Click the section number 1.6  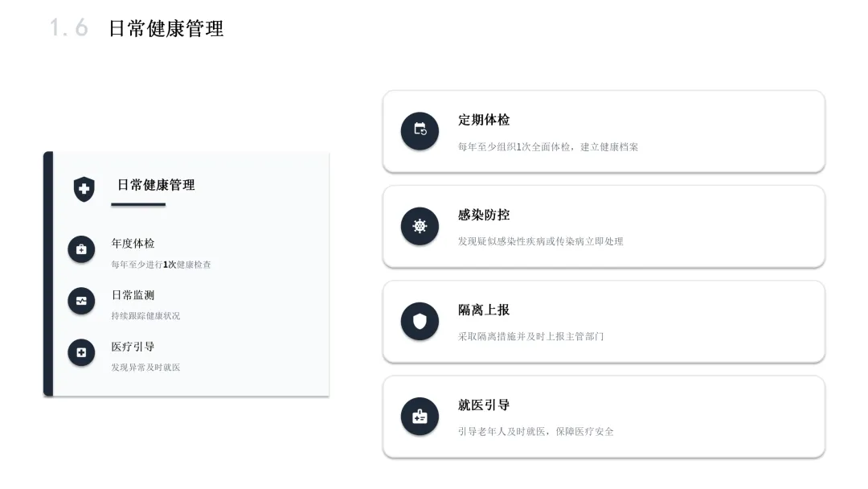[x=68, y=28]
